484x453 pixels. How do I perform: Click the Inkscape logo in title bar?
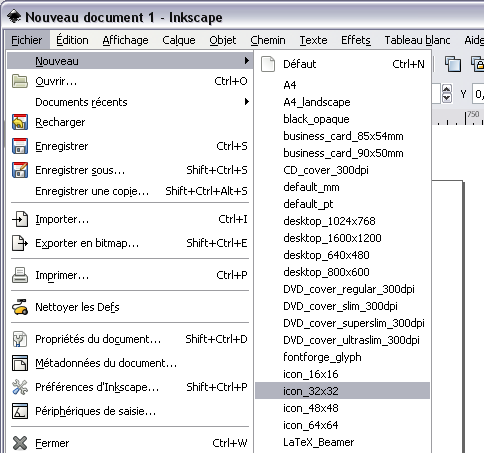(14, 16)
